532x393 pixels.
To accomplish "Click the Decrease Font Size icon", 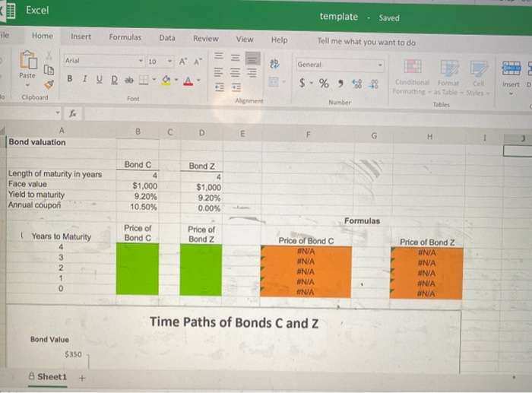I will pos(198,62).
